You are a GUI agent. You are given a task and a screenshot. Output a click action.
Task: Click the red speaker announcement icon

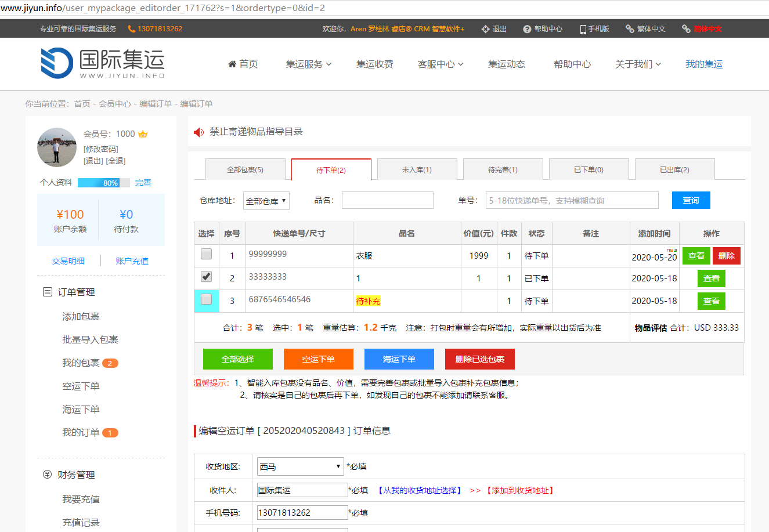pyautogui.click(x=199, y=132)
